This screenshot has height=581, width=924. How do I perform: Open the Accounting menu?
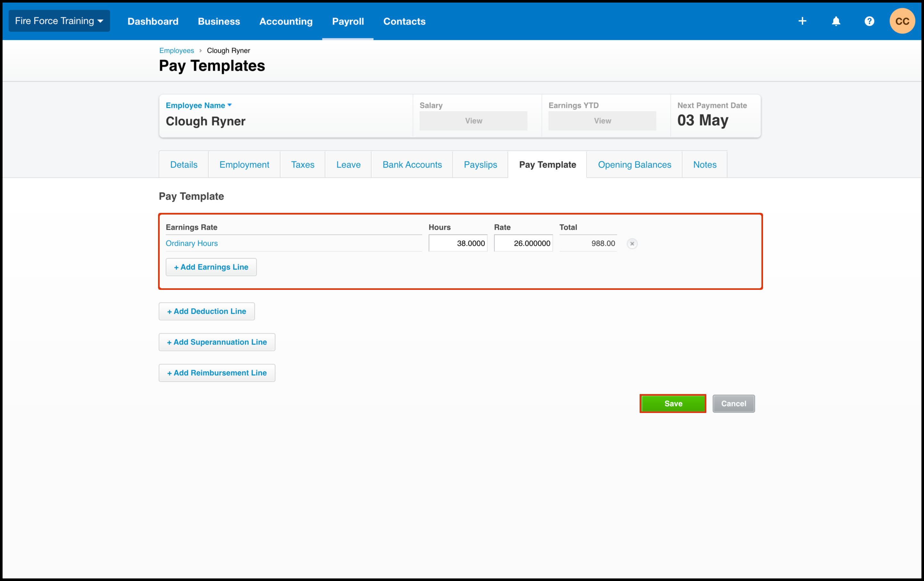coord(286,21)
